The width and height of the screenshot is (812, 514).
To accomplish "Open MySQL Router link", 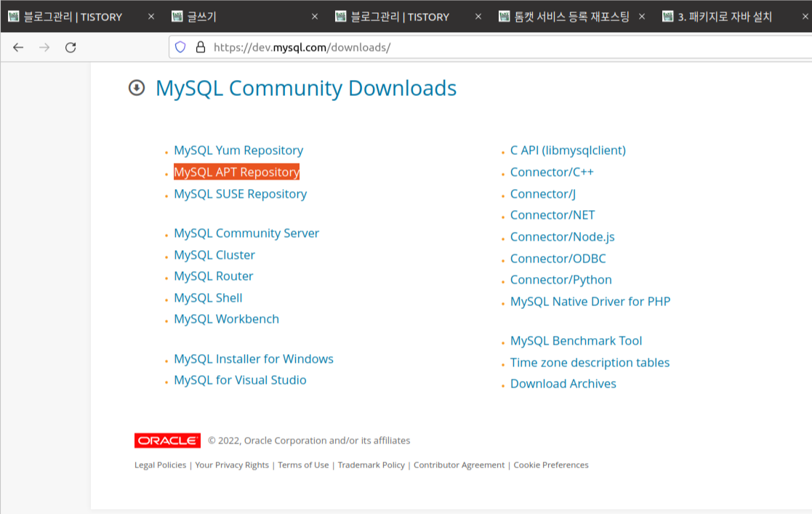I will (x=213, y=276).
